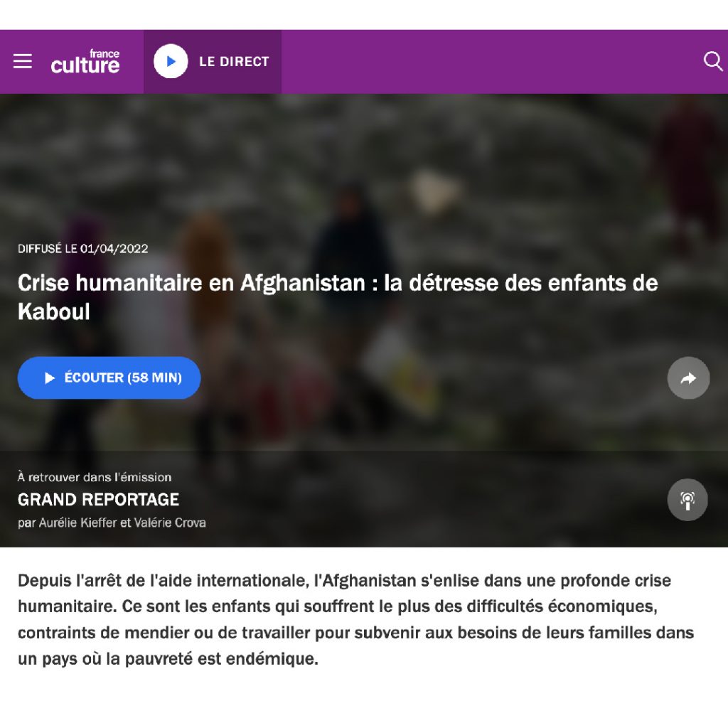Open the GRAND REPORTAGE show page
Image resolution: width=728 pixels, height=728 pixels.
98,500
